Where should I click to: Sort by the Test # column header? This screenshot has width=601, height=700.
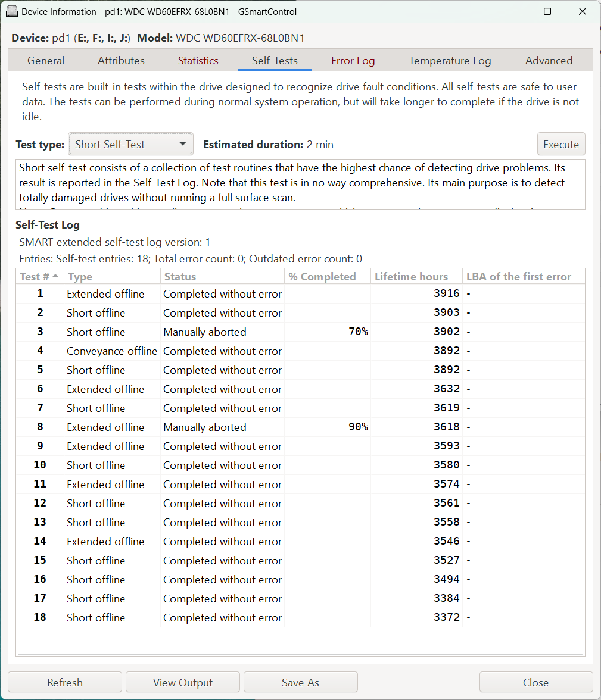tap(40, 276)
